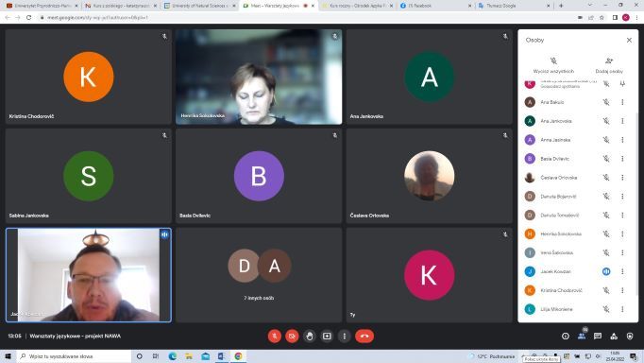
Task: Switch to Tłumacz Google tab
Action: pyautogui.click(x=515, y=6)
